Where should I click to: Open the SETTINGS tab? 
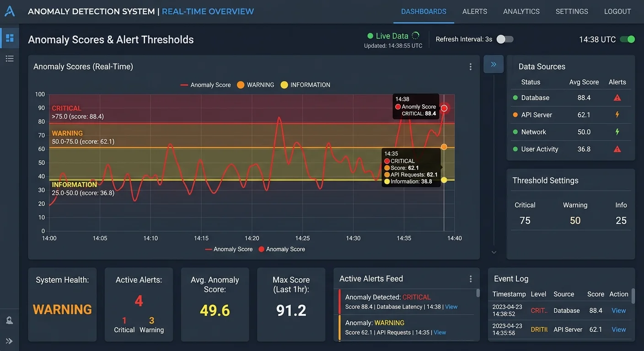pyautogui.click(x=572, y=11)
